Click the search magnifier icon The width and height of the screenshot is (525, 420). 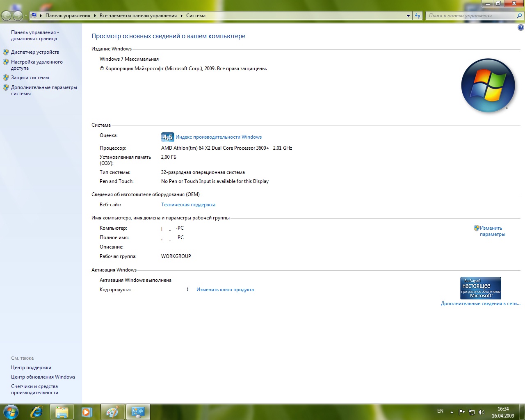pos(519,16)
